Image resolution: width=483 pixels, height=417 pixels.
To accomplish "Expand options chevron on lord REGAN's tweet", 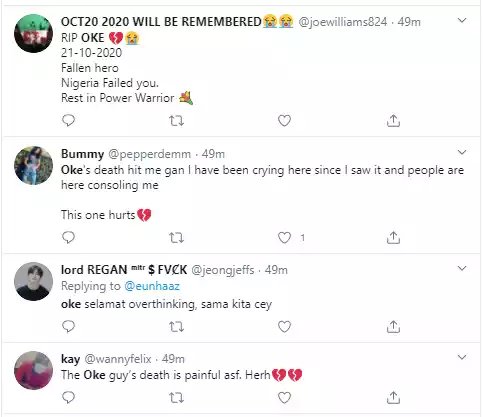I will (462, 268).
